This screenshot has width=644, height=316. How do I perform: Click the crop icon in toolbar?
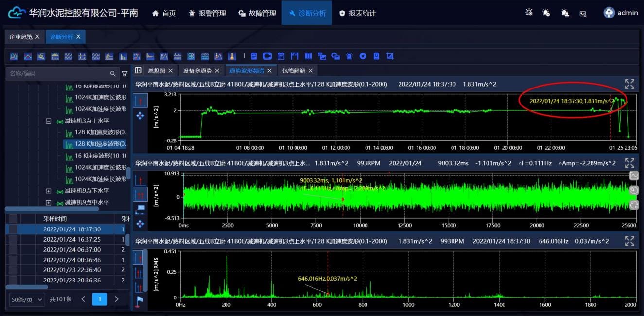[x=390, y=56]
